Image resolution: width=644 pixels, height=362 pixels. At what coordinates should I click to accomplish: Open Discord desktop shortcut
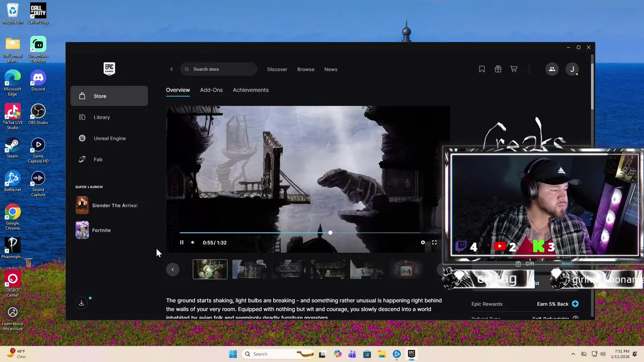coord(38,81)
